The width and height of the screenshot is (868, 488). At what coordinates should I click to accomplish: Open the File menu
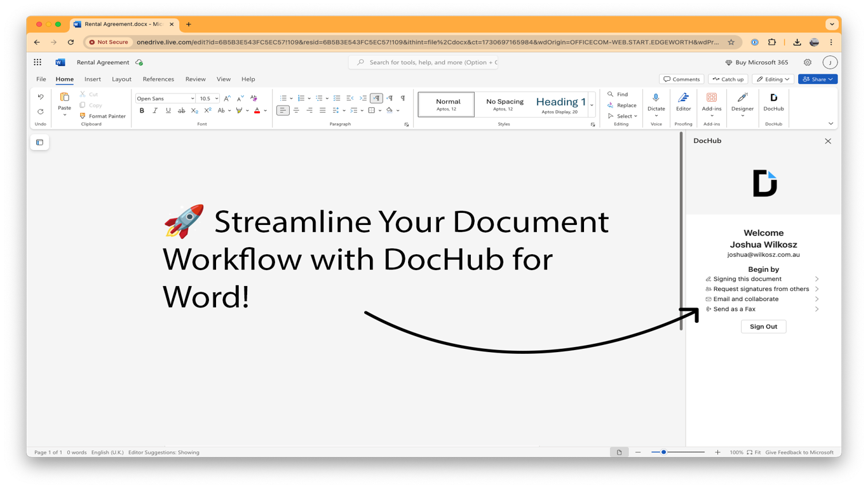[x=41, y=79]
